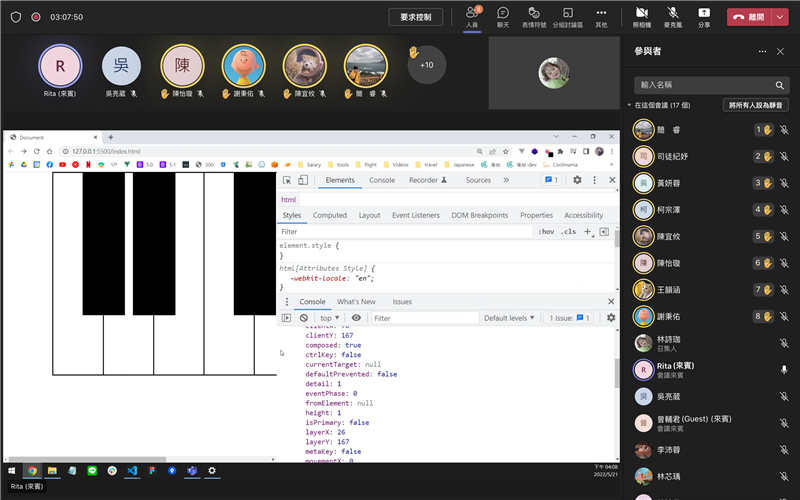Click the +10 more participants bubble

tap(427, 65)
